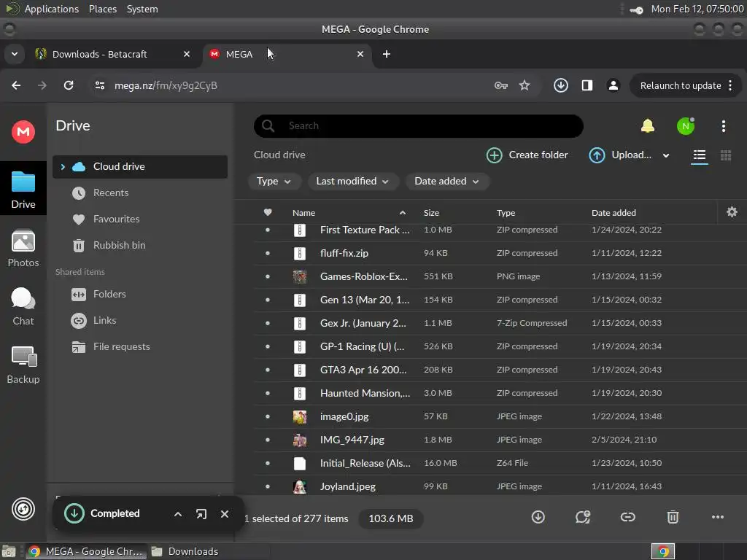Open the notifications bell
The image size is (747, 560).
(648, 125)
